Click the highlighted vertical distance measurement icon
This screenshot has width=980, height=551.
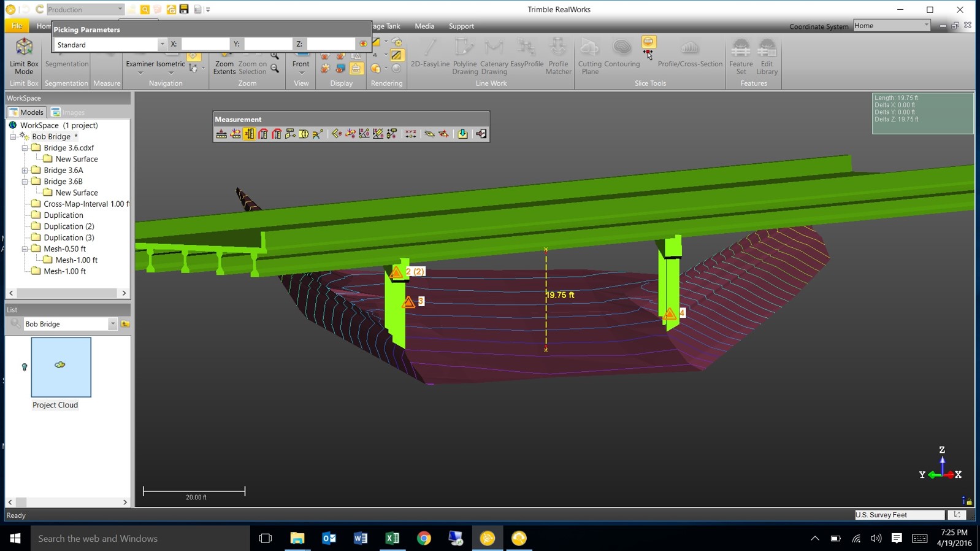(250, 134)
